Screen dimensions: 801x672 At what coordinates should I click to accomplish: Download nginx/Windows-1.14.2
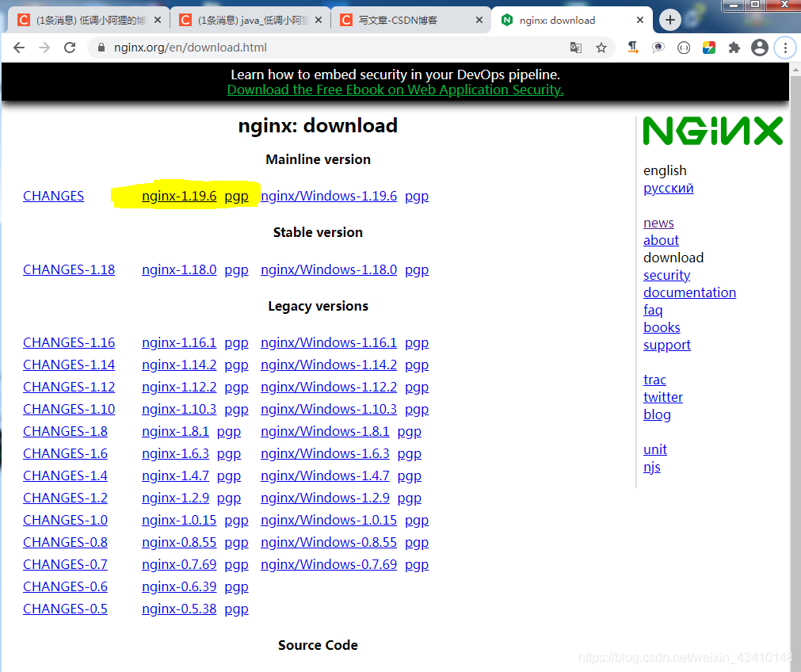pos(329,365)
